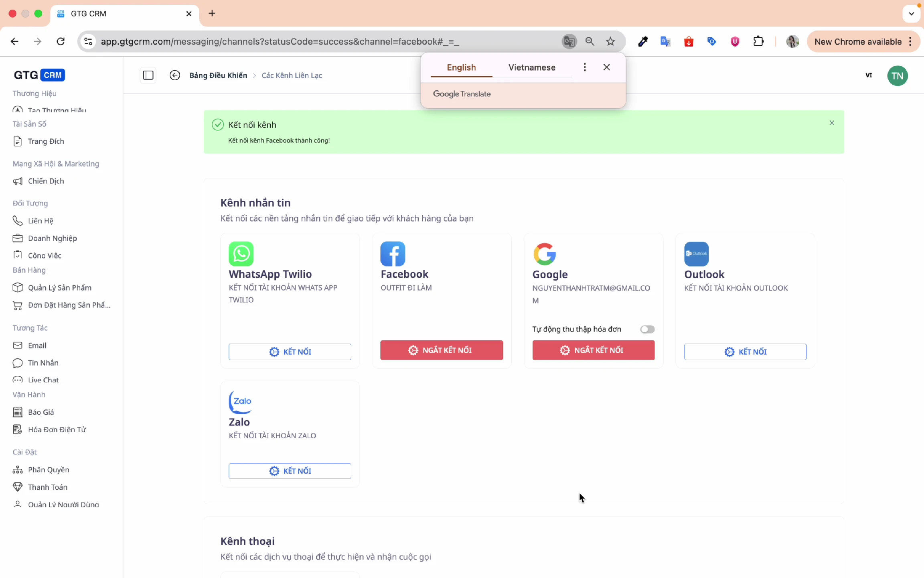Select the English tab in translate popup

point(461,67)
